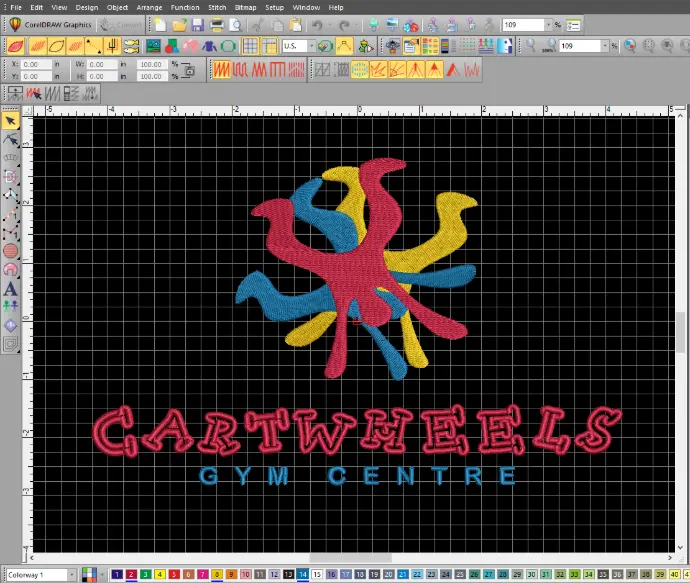This screenshot has height=583, width=690.
Task: Click the Reshape Object tool
Action: [x=11, y=141]
